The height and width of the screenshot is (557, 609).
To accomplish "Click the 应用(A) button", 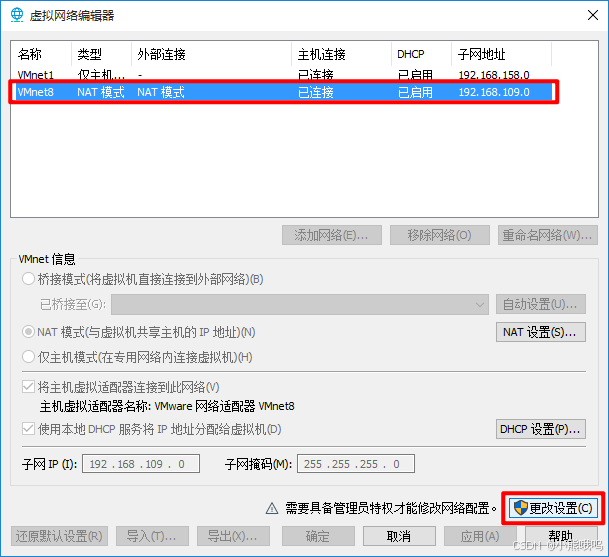I will [480, 536].
